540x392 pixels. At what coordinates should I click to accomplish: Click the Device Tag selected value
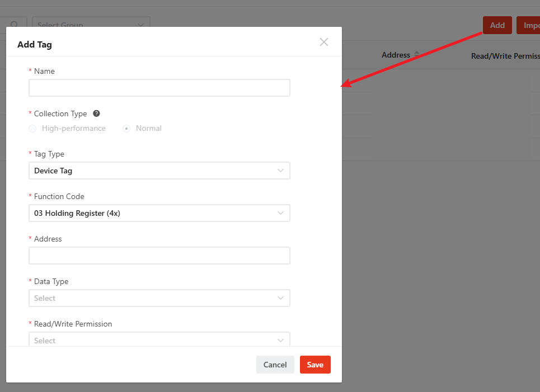(53, 171)
